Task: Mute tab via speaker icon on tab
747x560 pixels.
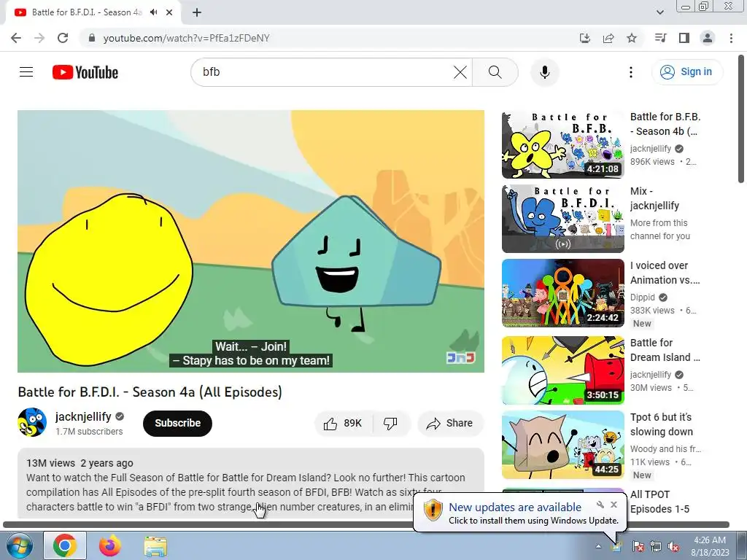Action: 153,12
